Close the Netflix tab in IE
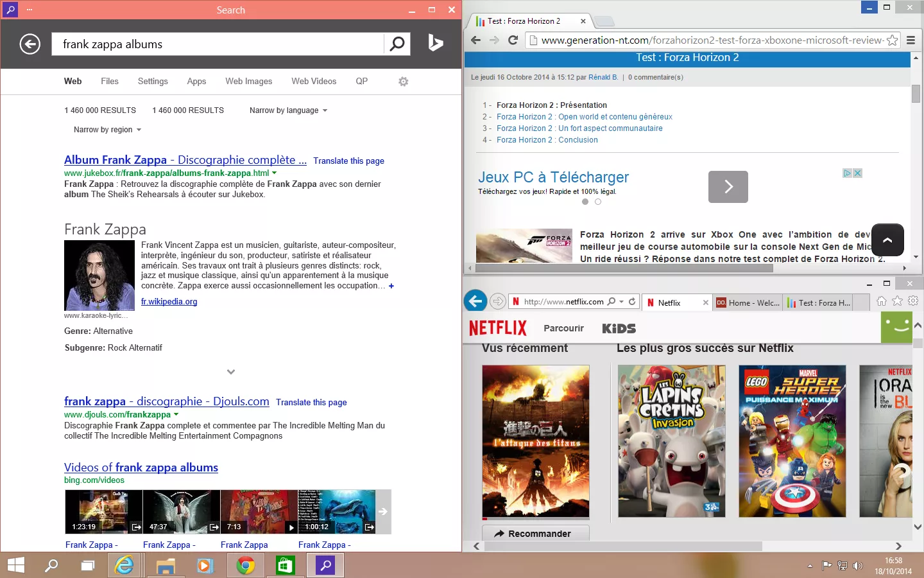The height and width of the screenshot is (578, 924). [705, 302]
